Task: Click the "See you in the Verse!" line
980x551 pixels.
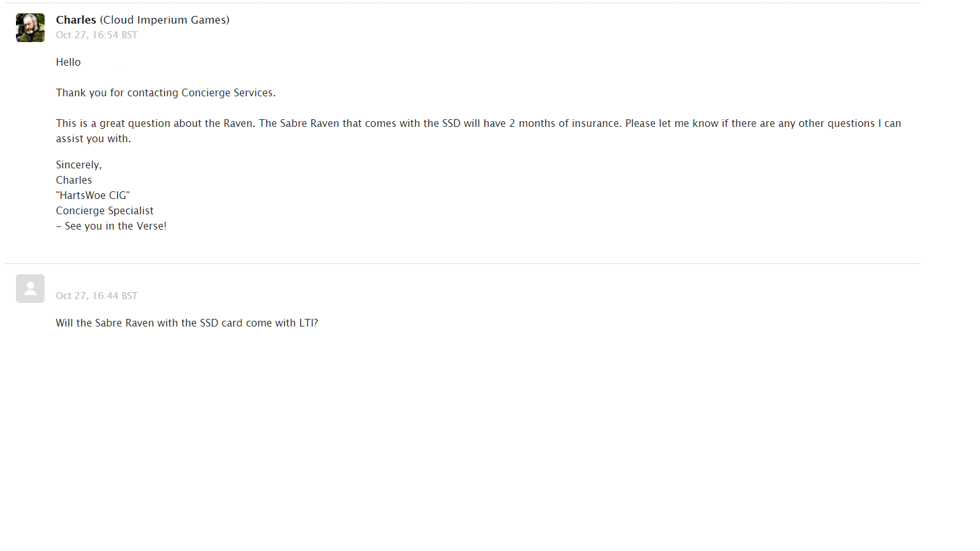Action: pos(115,226)
